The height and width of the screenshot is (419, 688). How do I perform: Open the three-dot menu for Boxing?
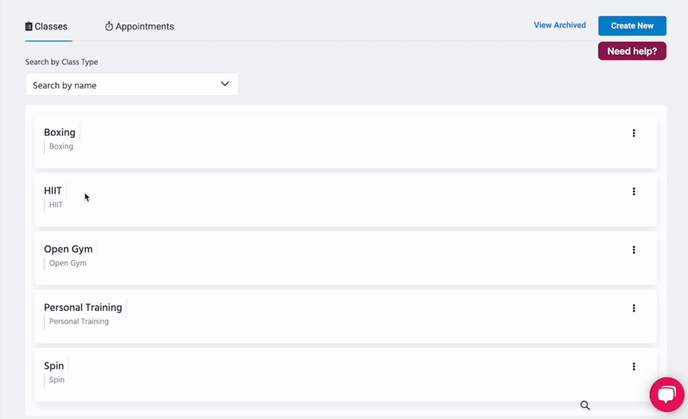[633, 133]
